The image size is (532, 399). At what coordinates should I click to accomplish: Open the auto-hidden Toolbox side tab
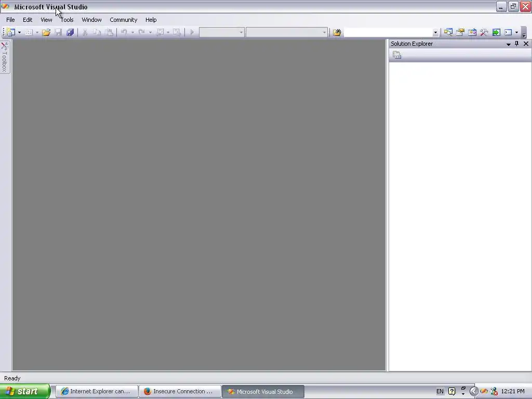(5, 57)
